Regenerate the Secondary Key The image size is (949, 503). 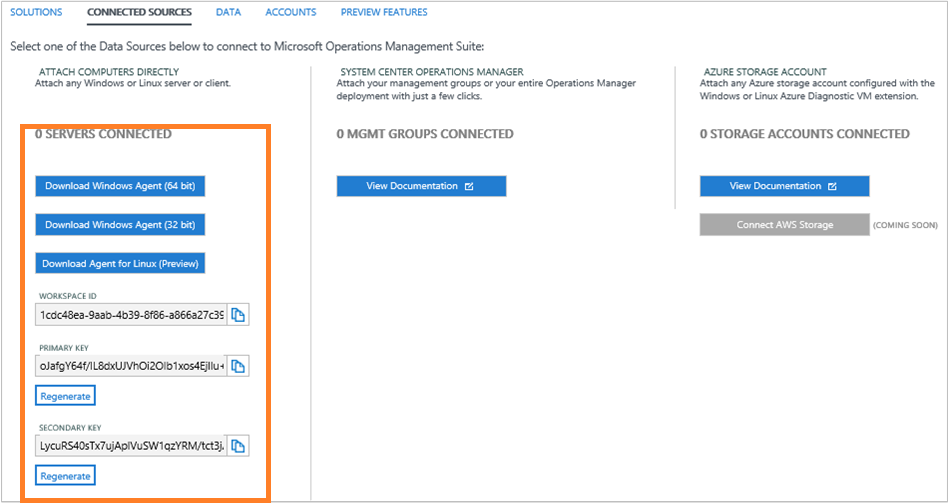pos(66,476)
